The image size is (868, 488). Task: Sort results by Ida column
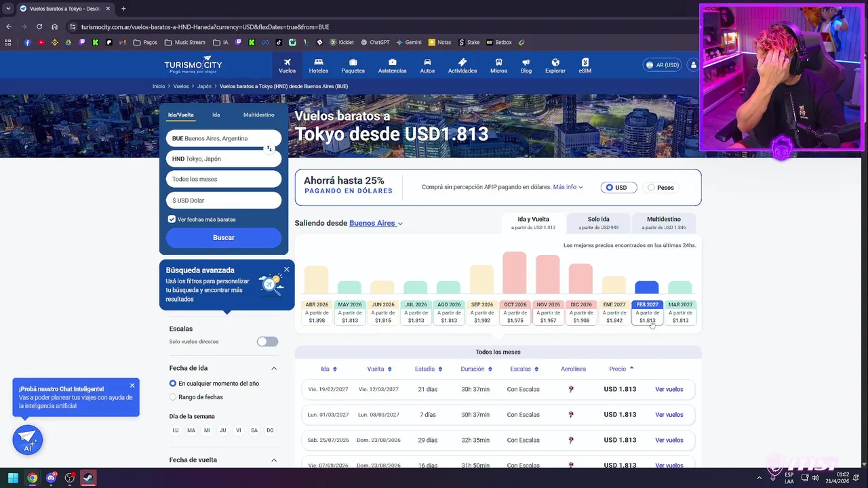pos(329,369)
